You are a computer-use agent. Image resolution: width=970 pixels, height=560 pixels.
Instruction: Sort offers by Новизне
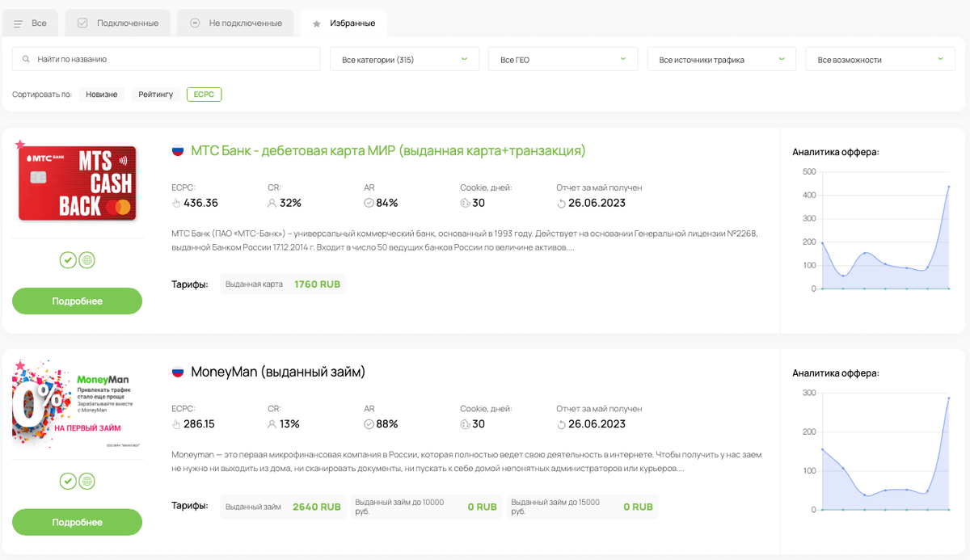(102, 95)
